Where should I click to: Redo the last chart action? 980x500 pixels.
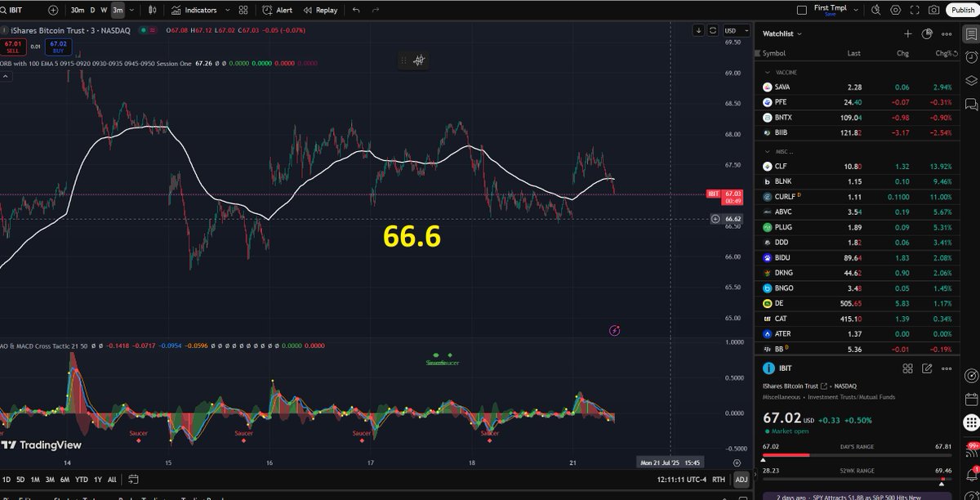[x=375, y=10]
